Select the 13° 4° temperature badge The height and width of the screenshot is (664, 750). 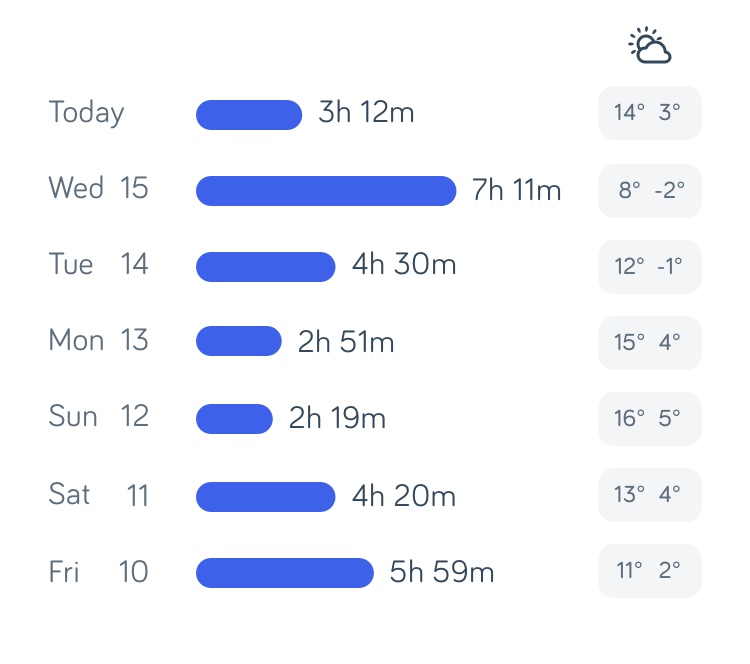click(x=650, y=495)
